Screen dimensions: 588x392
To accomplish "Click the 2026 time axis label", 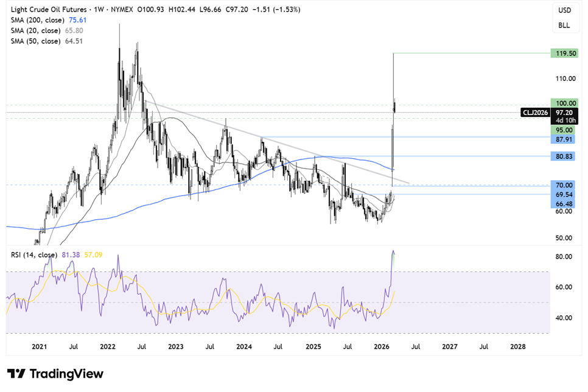I will click(382, 346).
